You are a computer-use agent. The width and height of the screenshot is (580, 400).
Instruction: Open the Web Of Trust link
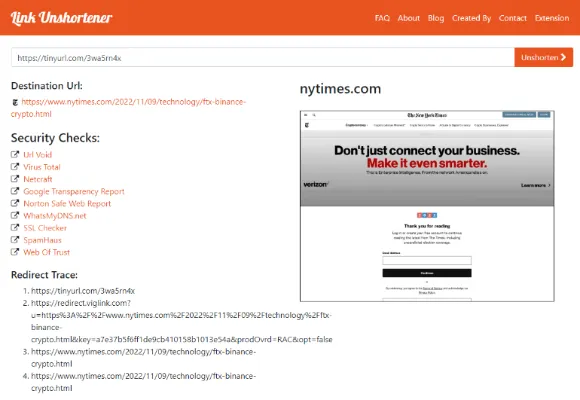tap(47, 252)
